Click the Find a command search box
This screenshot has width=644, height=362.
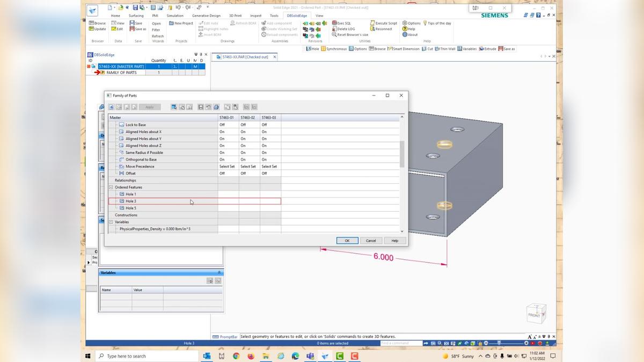pos(400,343)
